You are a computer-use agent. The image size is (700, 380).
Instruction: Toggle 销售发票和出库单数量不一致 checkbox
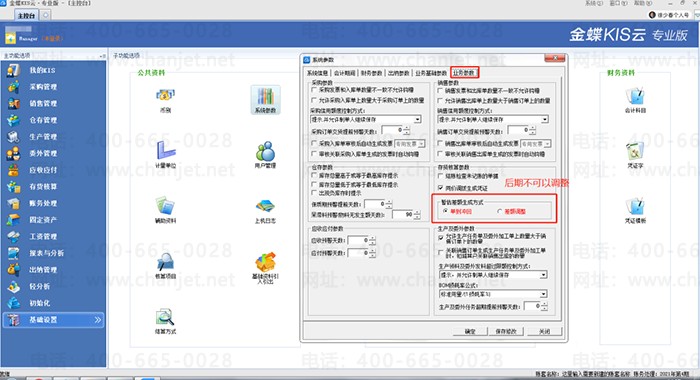441,90
